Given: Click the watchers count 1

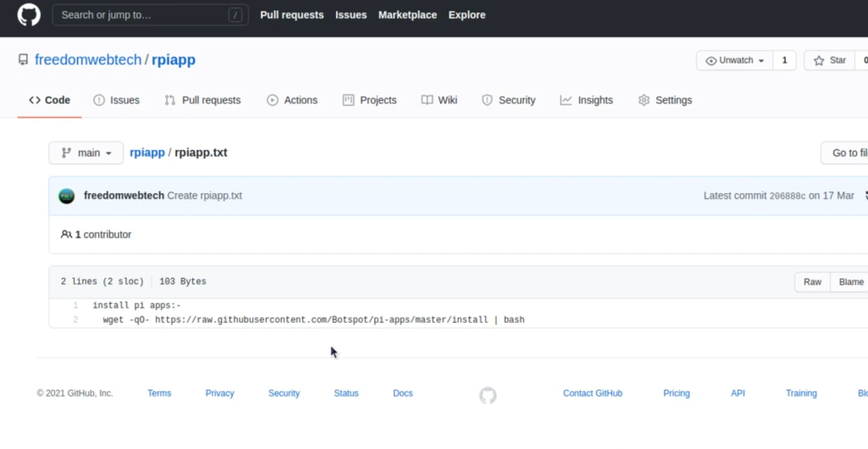Looking at the screenshot, I should 784,60.
